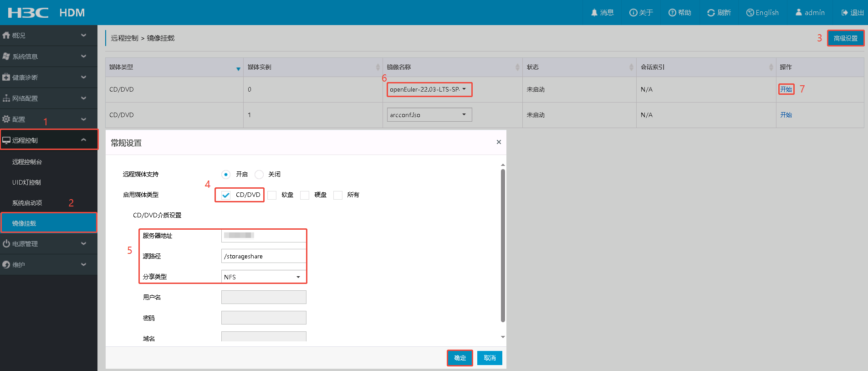Click the 健康诊断 medical kit icon
This screenshot has width=868, height=371.
(x=6, y=77)
